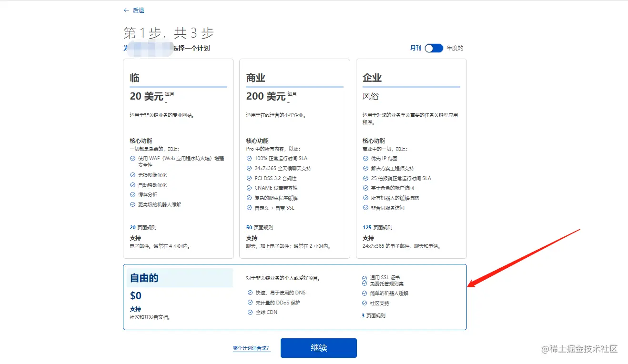
Task: Click the 第 1 步，共 3 步 heading
Action: (169, 33)
